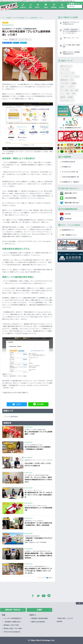Select the 新型コロナウイルス keyword tag
This screenshot has width=83, height=644.
[x=66, y=66]
